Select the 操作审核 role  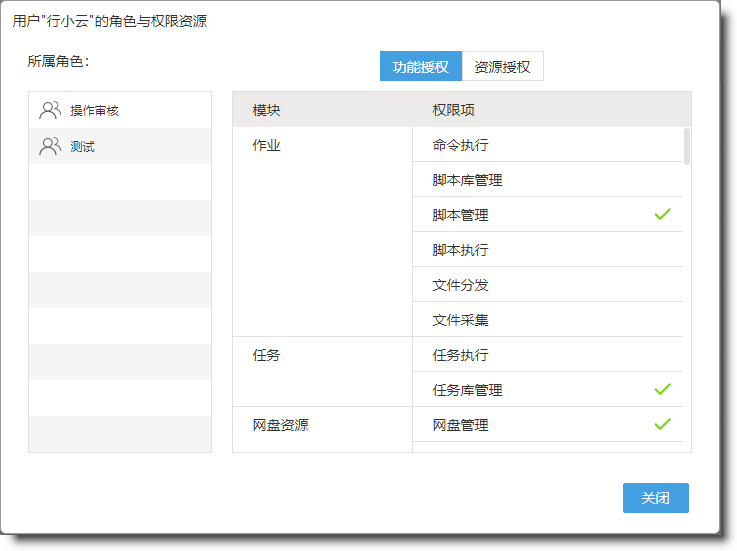click(95, 110)
